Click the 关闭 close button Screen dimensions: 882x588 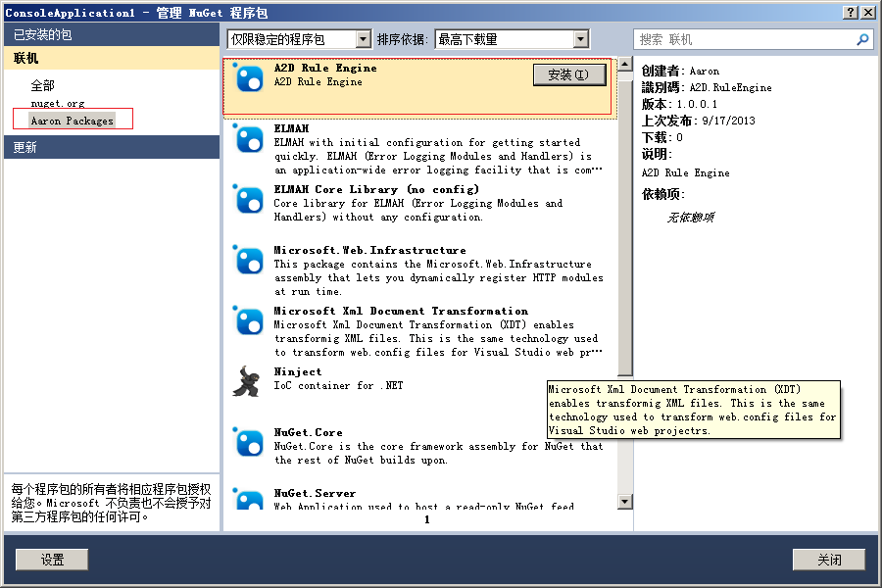pyautogui.click(x=829, y=560)
